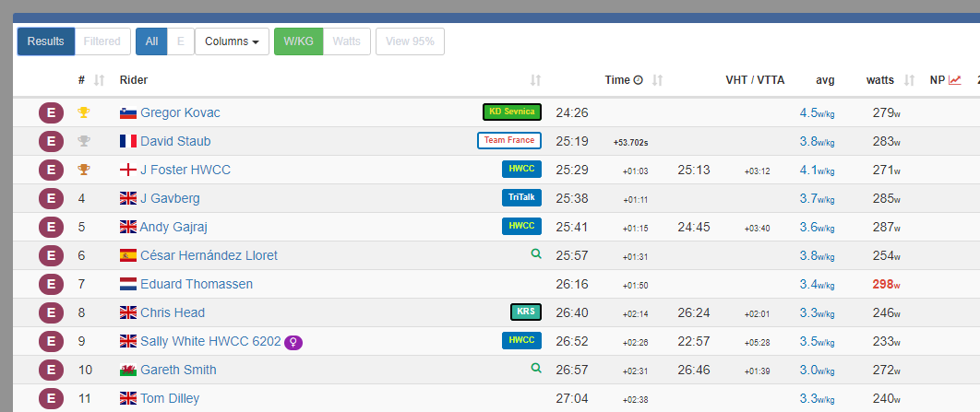Click the NP chart icon in header

point(955,80)
